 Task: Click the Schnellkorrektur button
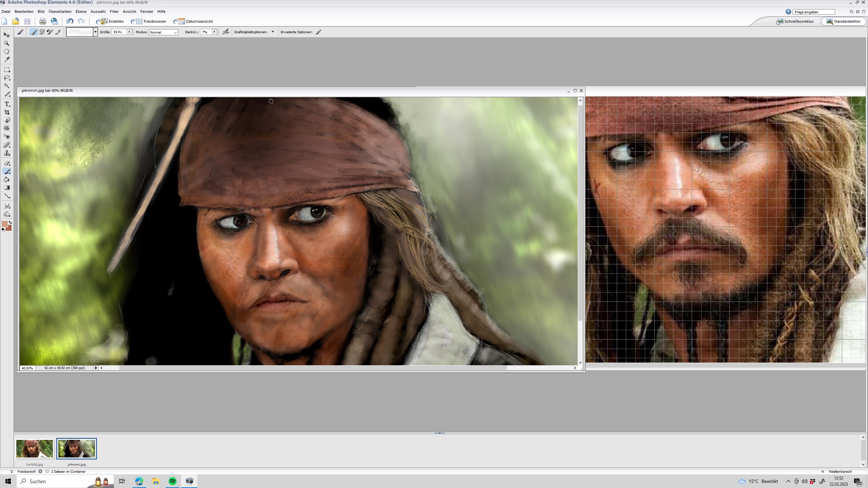point(795,21)
